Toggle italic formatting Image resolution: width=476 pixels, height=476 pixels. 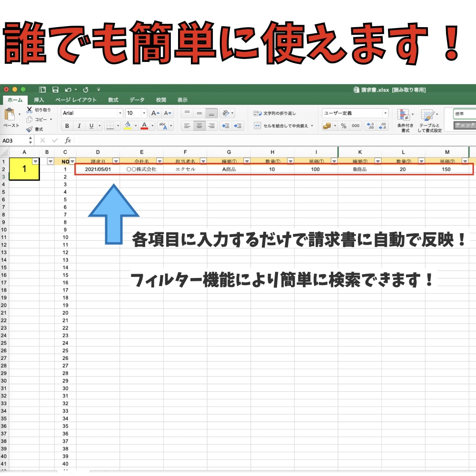click(79, 126)
